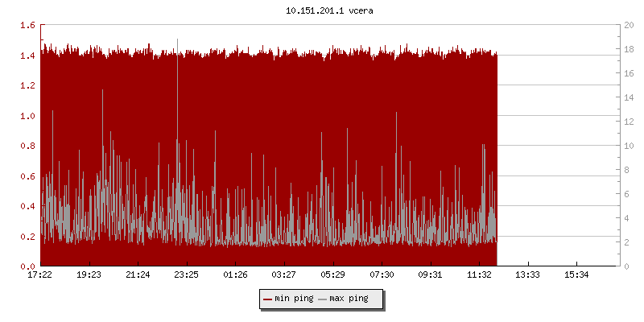Select the 05:29 time label
Viewport: 644px width, 322px height.
[x=333, y=275]
